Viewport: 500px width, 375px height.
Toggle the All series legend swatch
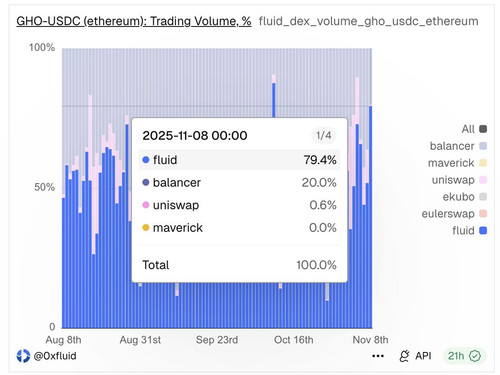click(483, 129)
